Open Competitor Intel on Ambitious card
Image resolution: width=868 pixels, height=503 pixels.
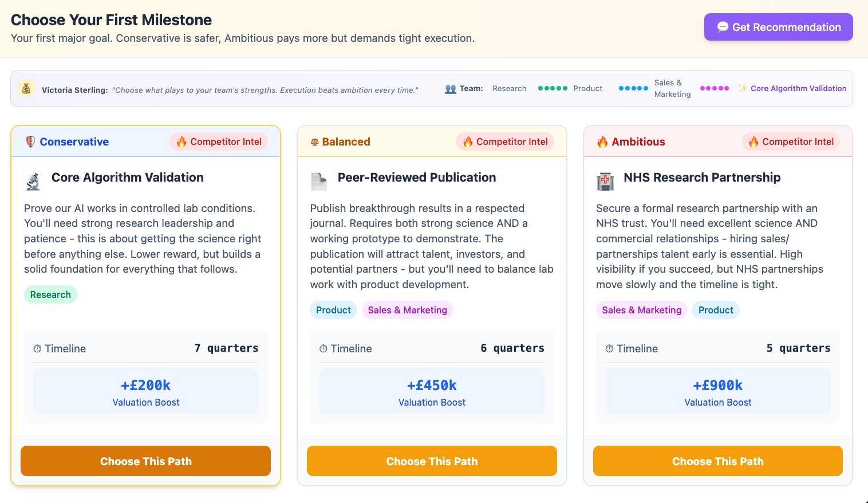tap(791, 142)
